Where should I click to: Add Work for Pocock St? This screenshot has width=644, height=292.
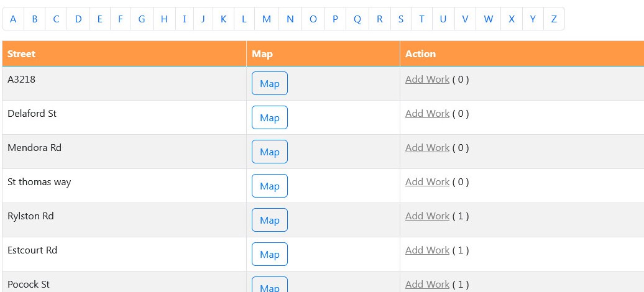(x=427, y=284)
